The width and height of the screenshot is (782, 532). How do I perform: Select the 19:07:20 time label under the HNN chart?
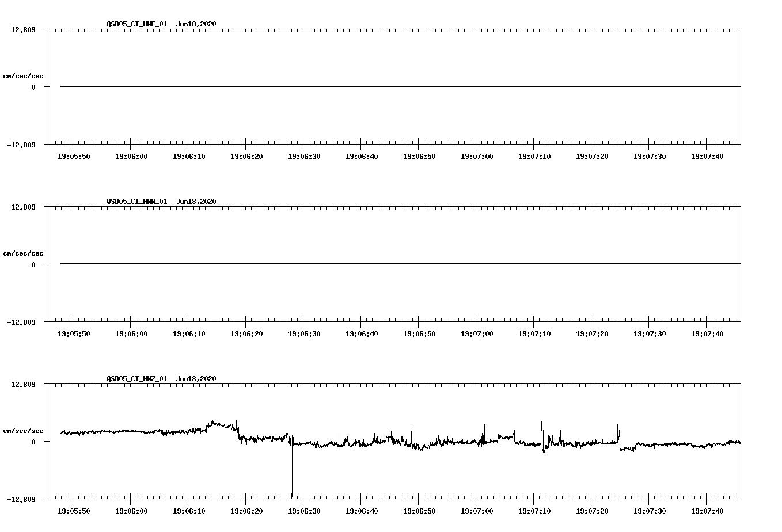coord(592,334)
